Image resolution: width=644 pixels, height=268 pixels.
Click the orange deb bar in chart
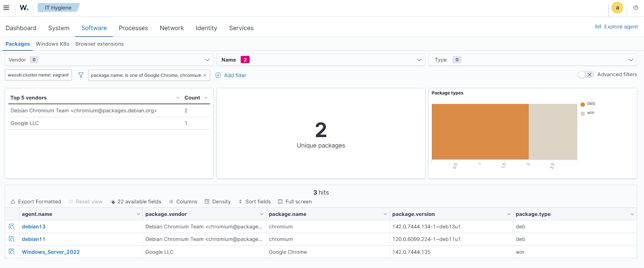tap(480, 132)
